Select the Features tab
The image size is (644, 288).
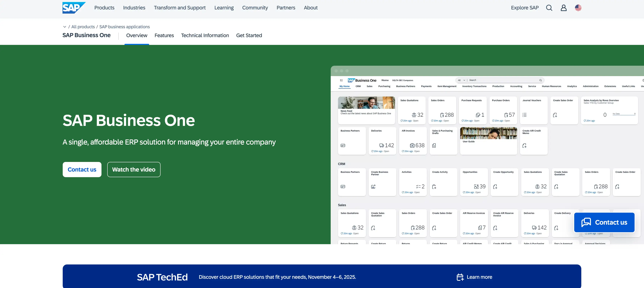tap(164, 36)
